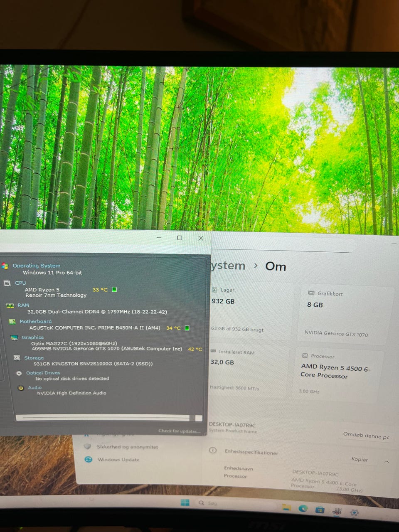399x532 pixels.
Task: Open File Explorer from the taskbar
Action: point(286,507)
